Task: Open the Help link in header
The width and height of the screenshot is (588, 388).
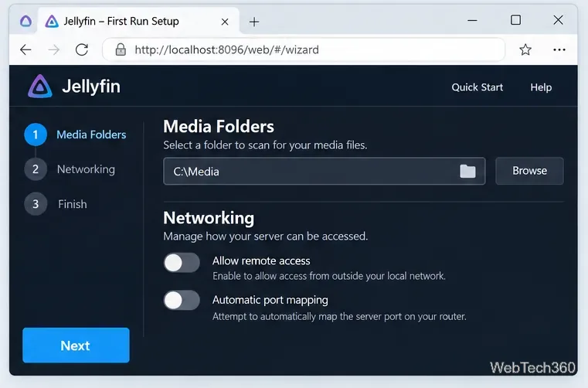Action: point(541,87)
